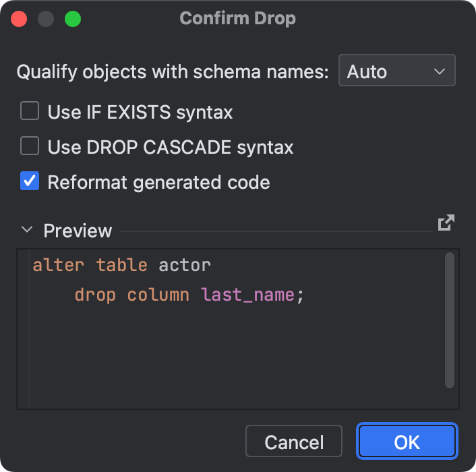Click the green zoom window button
Viewport: 476px width, 472px height.
pos(72,18)
